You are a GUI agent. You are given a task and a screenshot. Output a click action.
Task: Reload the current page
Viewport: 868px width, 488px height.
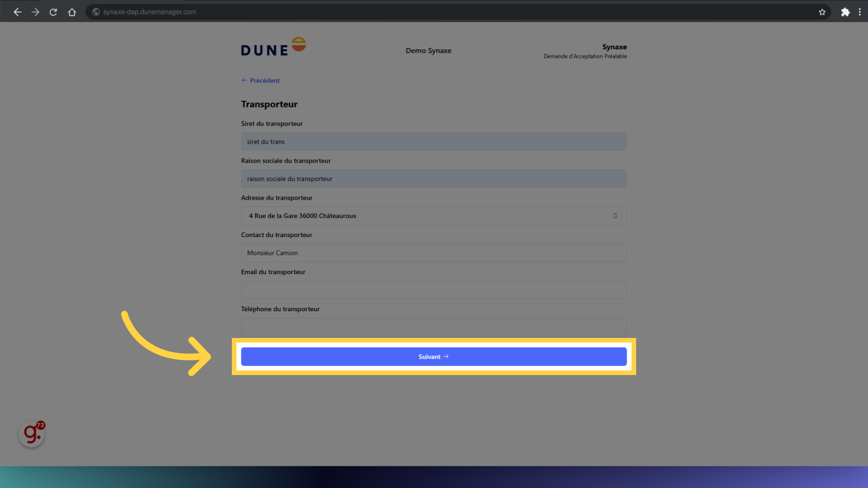pyautogui.click(x=53, y=12)
